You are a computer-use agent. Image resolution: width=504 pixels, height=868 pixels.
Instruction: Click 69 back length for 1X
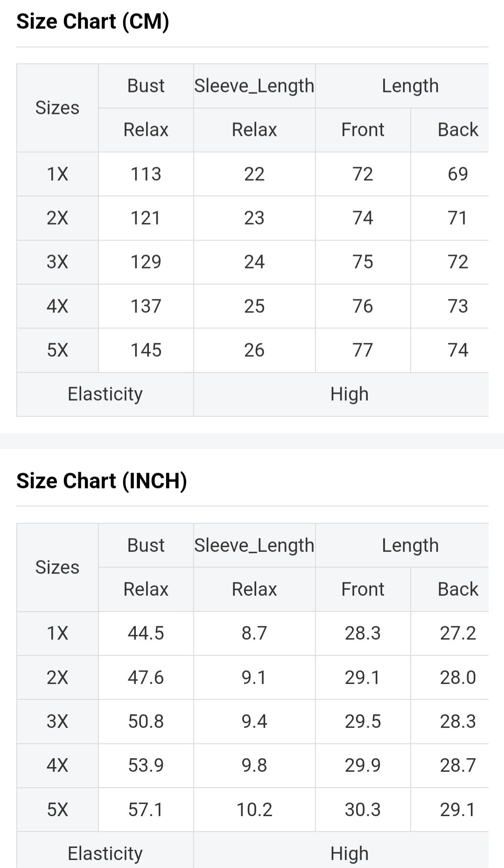click(x=457, y=174)
